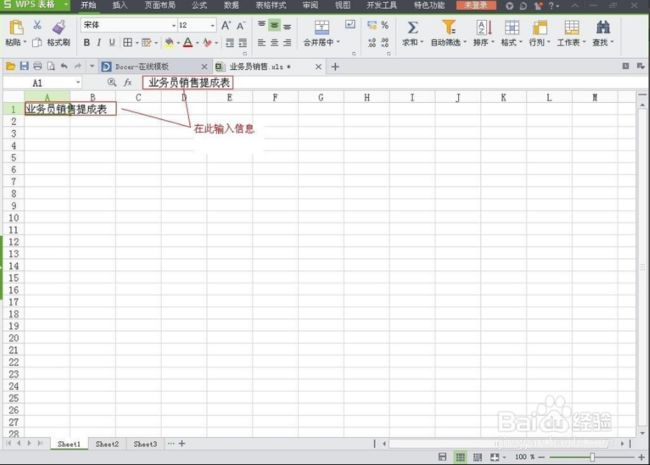650x465 pixels.
Task: Open the WPS 表格 application menu dropdown
Action: 66,5
